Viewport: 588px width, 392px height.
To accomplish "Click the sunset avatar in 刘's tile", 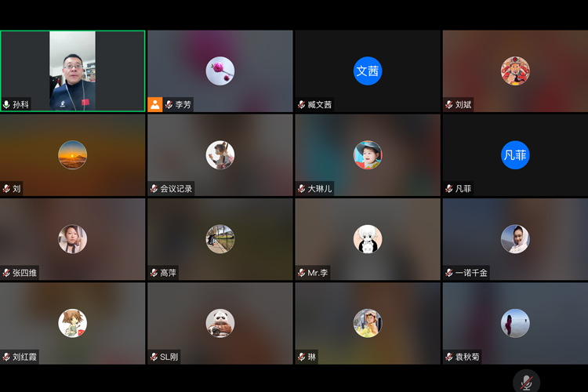I will tap(73, 154).
